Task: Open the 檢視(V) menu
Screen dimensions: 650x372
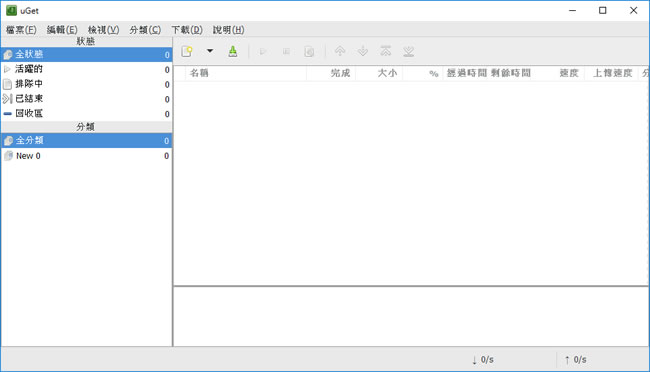Action: pyautogui.click(x=104, y=30)
